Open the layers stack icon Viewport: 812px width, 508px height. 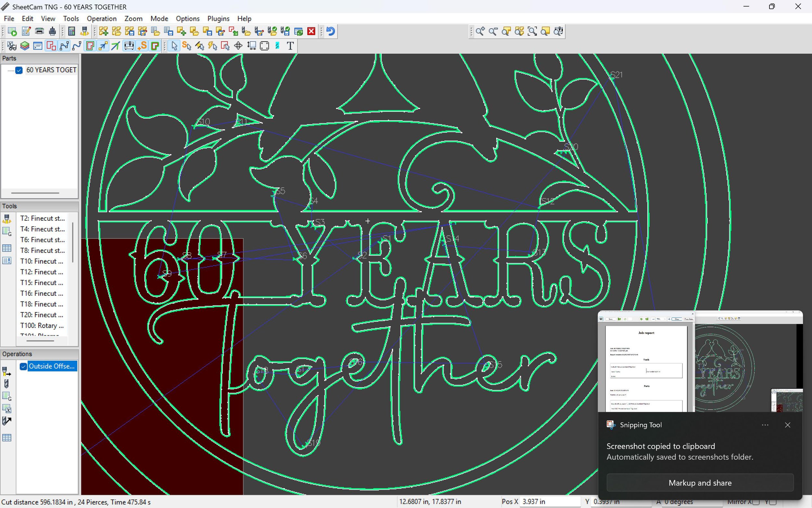point(25,46)
